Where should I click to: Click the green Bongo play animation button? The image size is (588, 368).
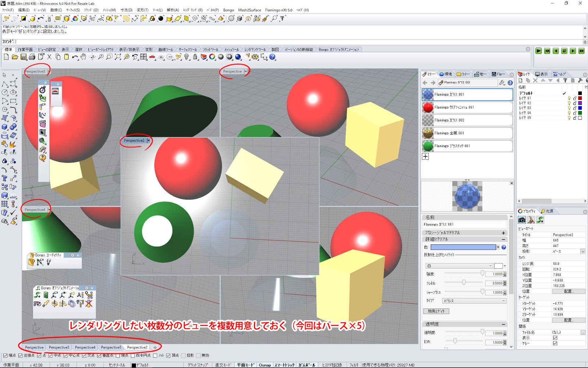(x=538, y=51)
